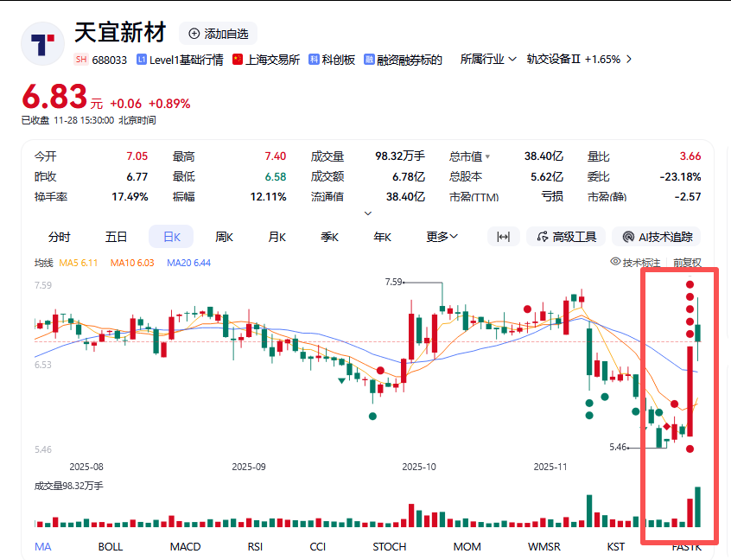The height and width of the screenshot is (560, 731).
Task: Select the KST indicator tab
Action: pos(616,546)
